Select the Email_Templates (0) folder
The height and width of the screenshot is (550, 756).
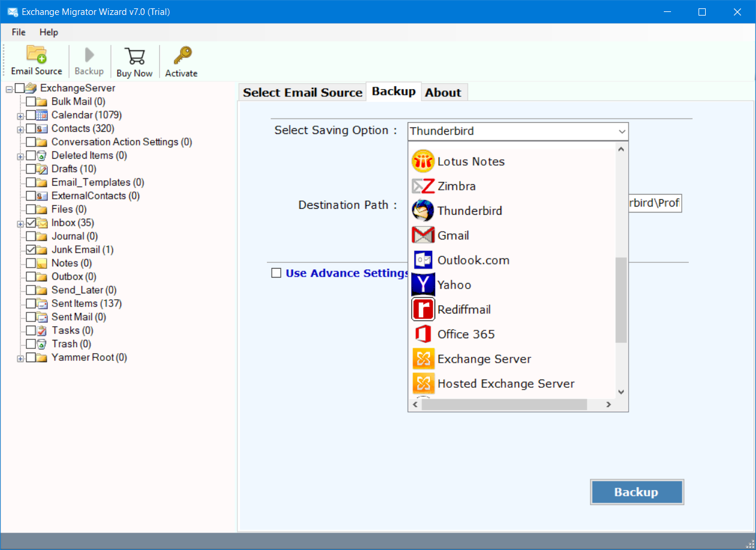pos(98,183)
